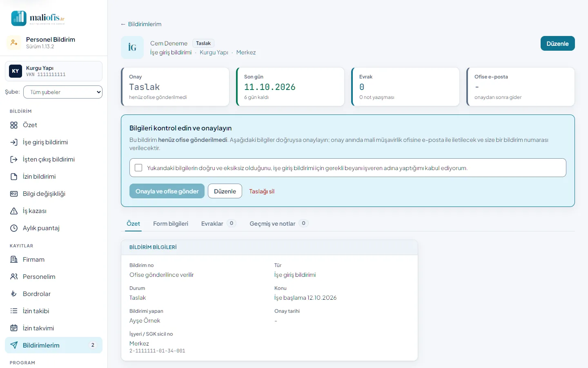Click the Taslağı sil link
The height and width of the screenshot is (368, 588).
[x=262, y=191]
